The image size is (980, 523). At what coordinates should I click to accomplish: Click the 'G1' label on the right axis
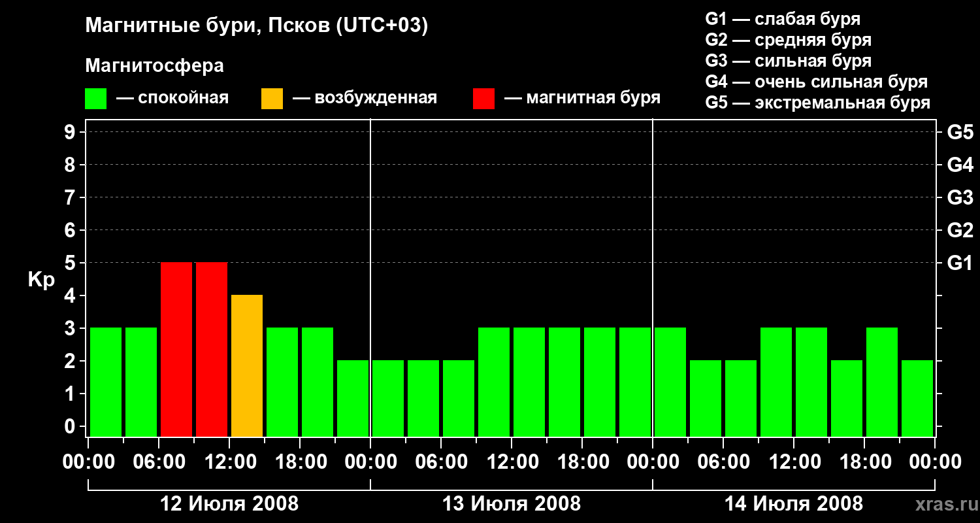[x=960, y=263]
